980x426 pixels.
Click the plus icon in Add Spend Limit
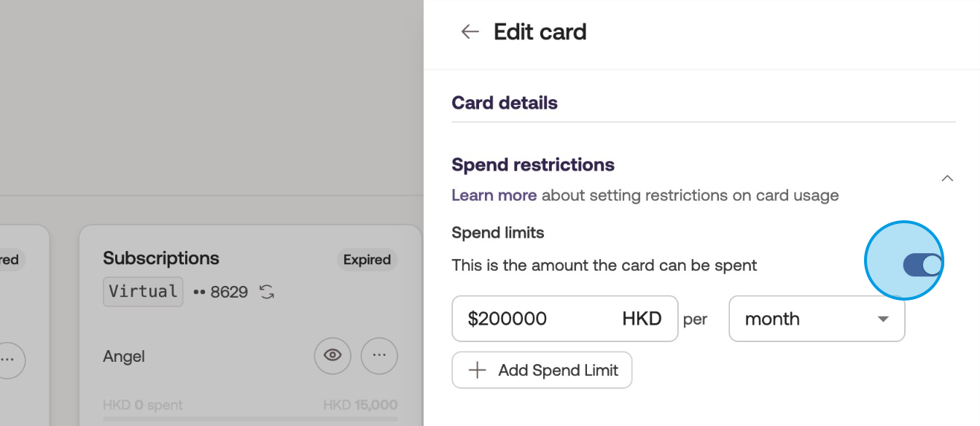478,371
